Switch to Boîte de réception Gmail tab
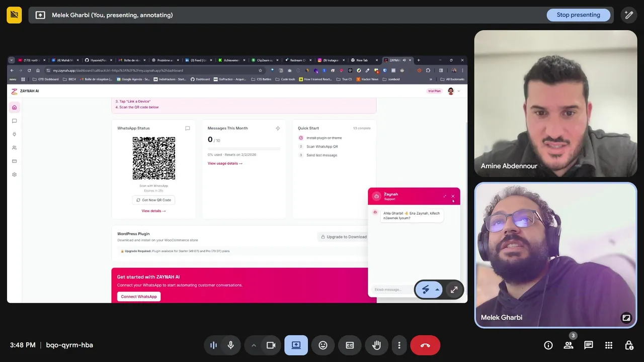The width and height of the screenshot is (644, 362). point(132,60)
